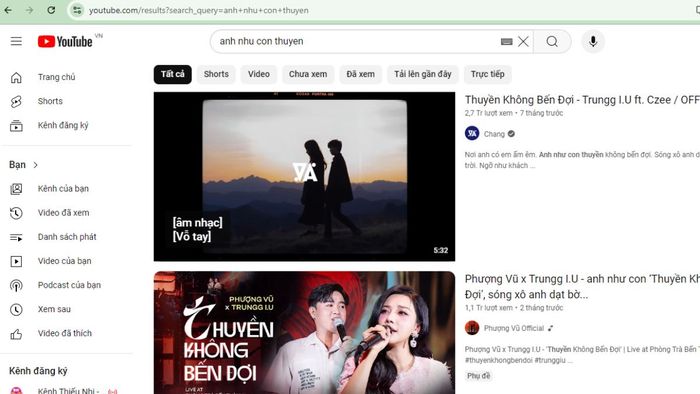Viewport: 700px width, 394px height.
Task: Clear the search query with the X
Action: 523,41
